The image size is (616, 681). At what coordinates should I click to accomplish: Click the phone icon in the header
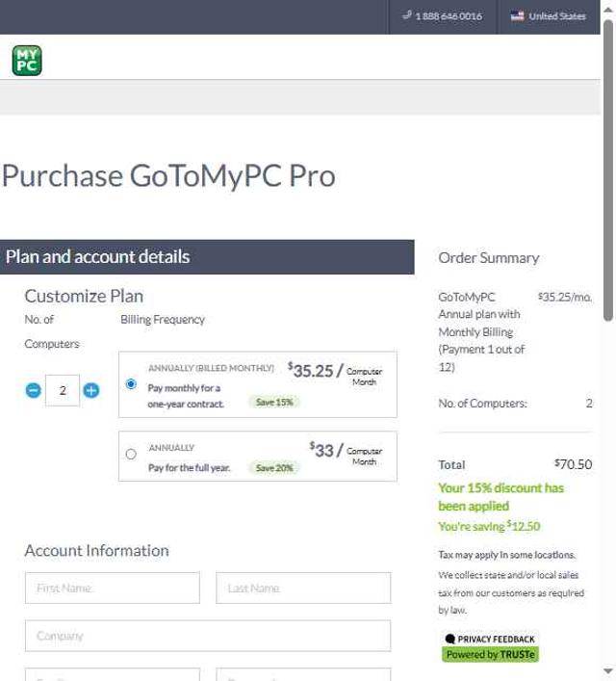click(x=407, y=16)
